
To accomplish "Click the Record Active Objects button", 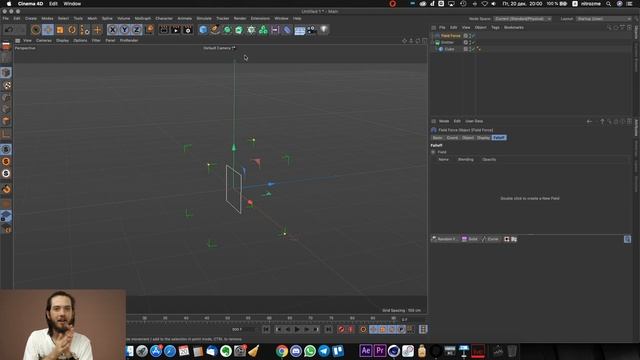I will (x=341, y=329).
